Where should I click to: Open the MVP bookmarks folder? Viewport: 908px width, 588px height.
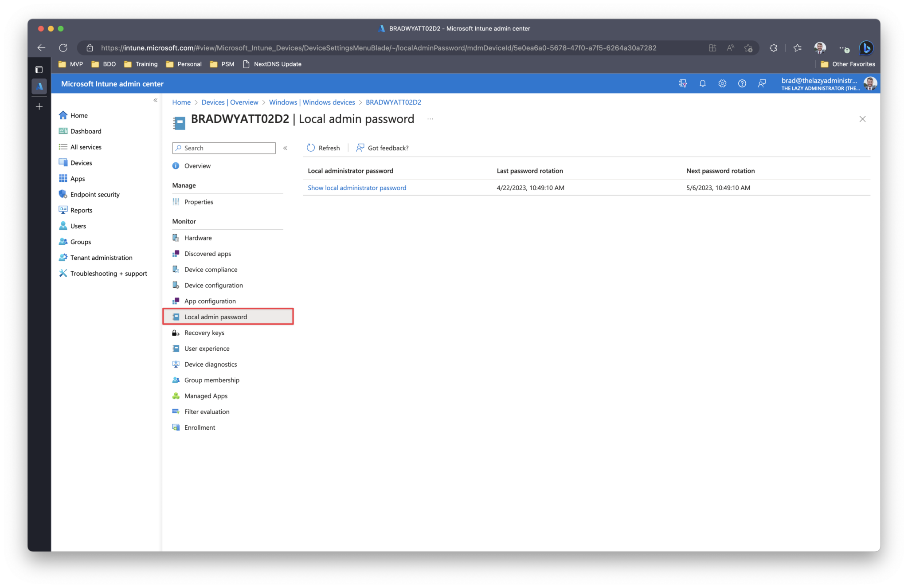pyautogui.click(x=70, y=64)
